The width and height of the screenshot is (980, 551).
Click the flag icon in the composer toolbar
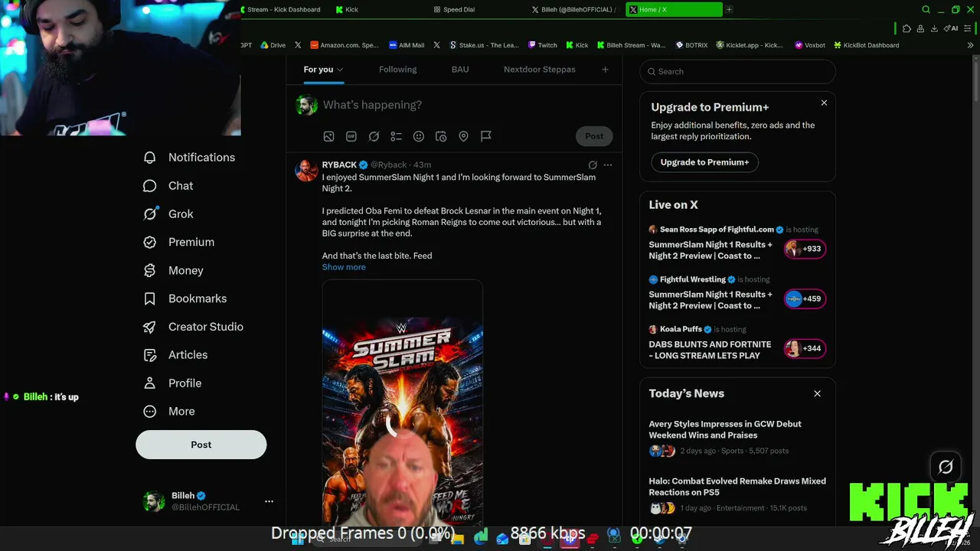click(x=486, y=136)
